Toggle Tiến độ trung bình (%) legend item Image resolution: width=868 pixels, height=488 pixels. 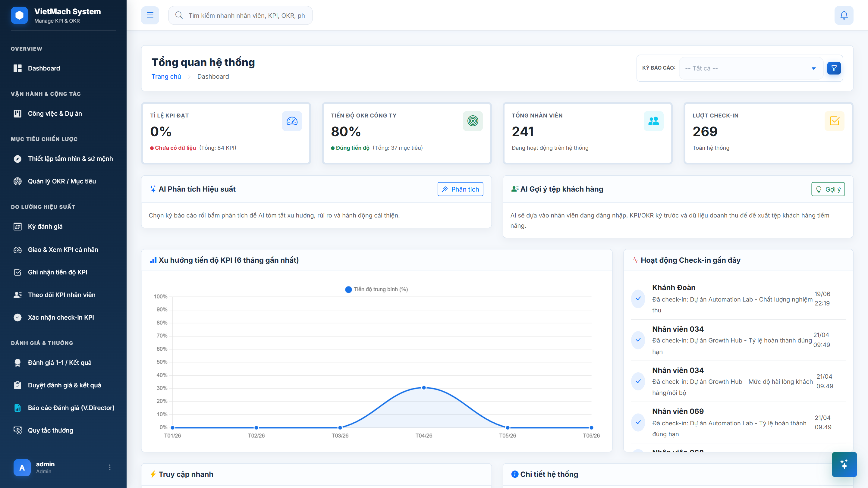(376, 289)
